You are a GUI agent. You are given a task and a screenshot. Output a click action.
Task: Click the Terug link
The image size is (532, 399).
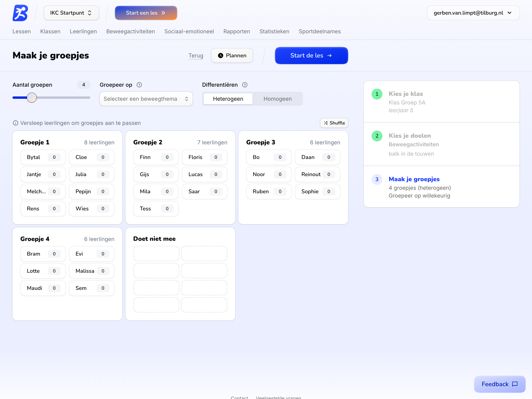click(x=196, y=56)
